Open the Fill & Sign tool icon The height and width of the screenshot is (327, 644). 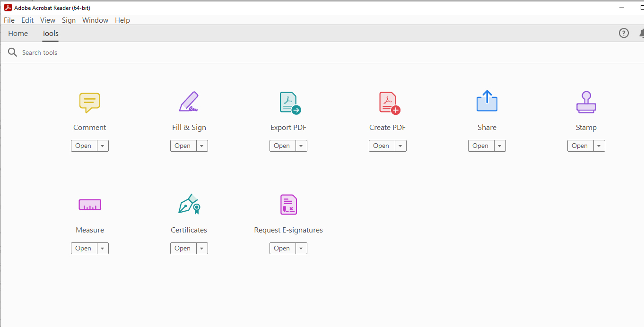pos(189,102)
